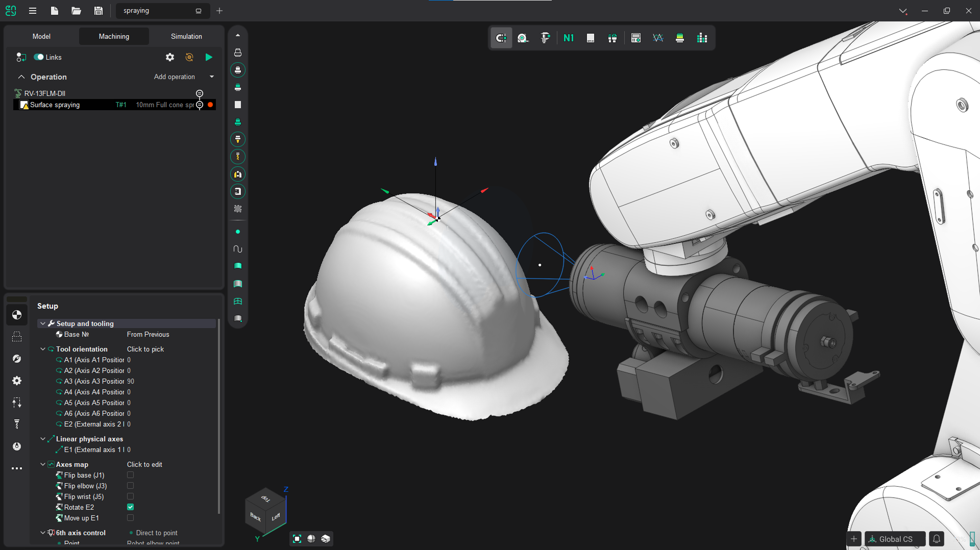Collapse the Linear physical axes group
Viewport: 980px width, 550px height.
click(x=43, y=439)
